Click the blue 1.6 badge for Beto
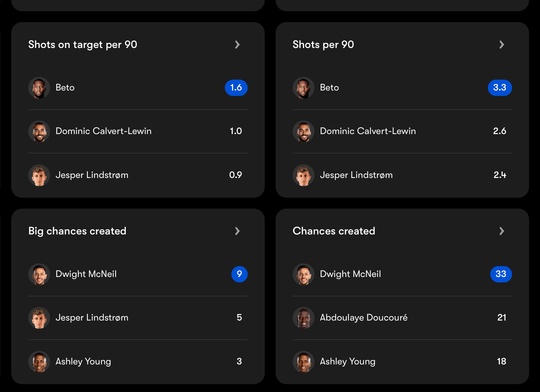 pos(236,88)
